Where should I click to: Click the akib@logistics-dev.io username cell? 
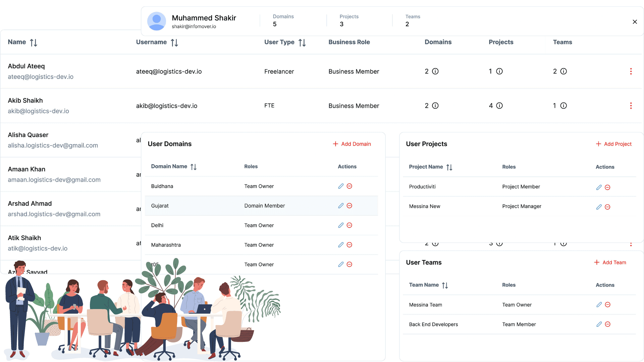pos(166,106)
